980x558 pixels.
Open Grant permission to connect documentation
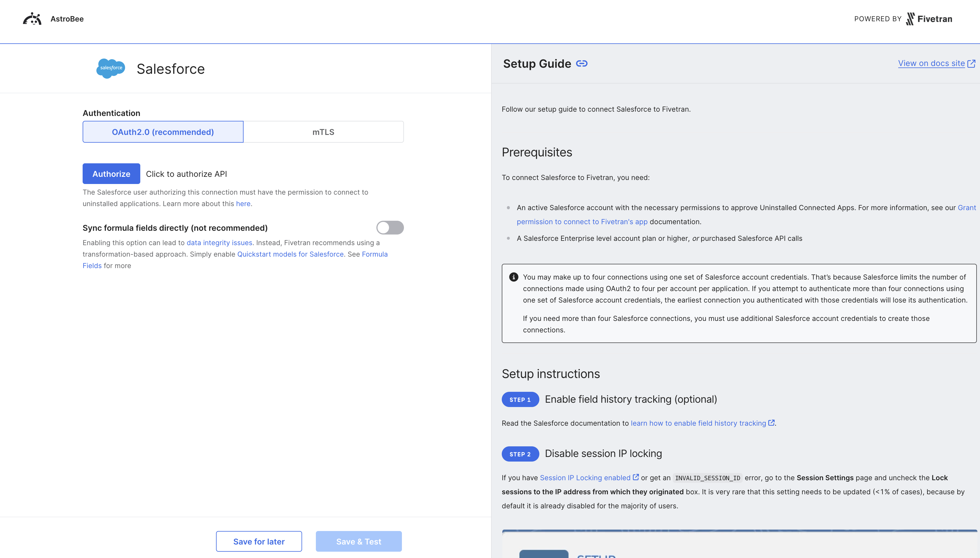[582, 222]
